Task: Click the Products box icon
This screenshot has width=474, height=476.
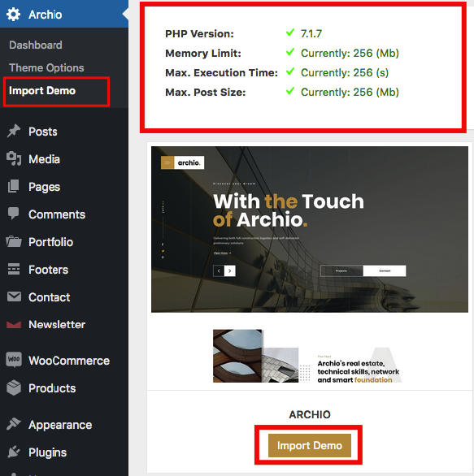Action: pyautogui.click(x=14, y=387)
